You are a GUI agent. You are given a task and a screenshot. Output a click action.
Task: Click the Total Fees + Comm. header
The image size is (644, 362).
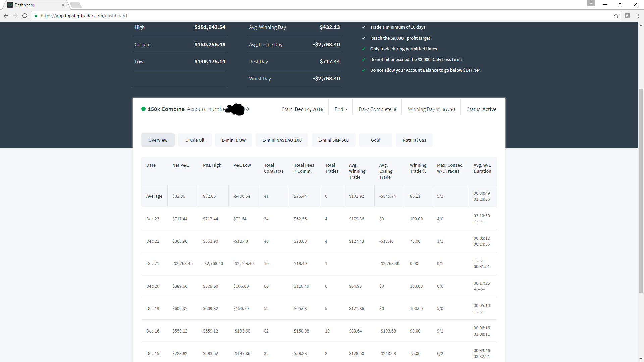point(304,168)
